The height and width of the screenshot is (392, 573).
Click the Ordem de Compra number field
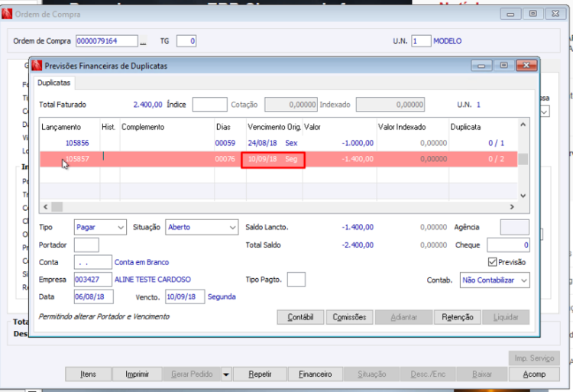(107, 41)
